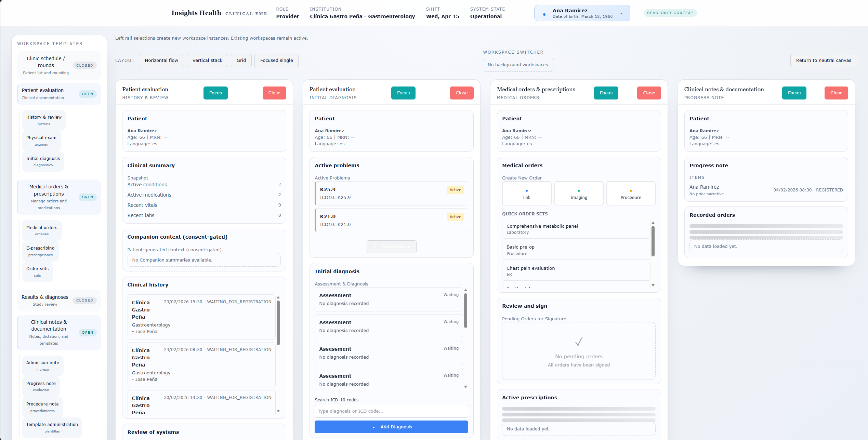Screen dimensions: 868x440
Task: Open Clinic schedule / rounds template
Action: (59, 65)
